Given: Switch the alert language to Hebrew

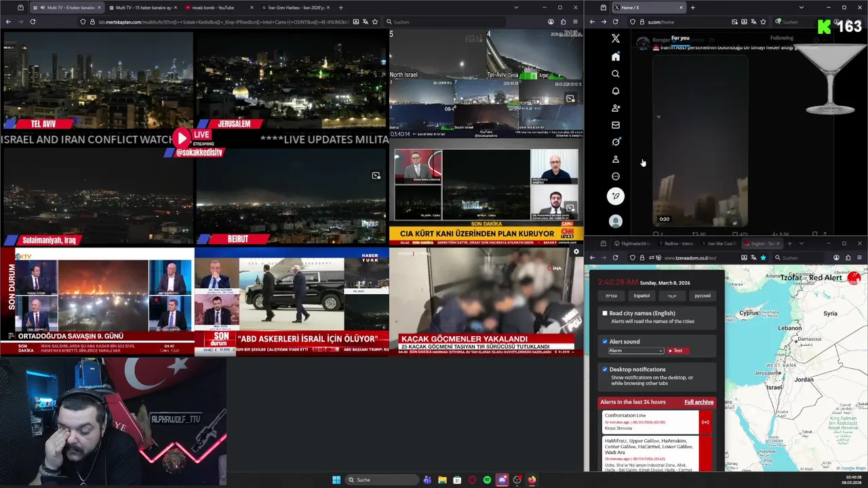Looking at the screenshot, I should click(611, 296).
